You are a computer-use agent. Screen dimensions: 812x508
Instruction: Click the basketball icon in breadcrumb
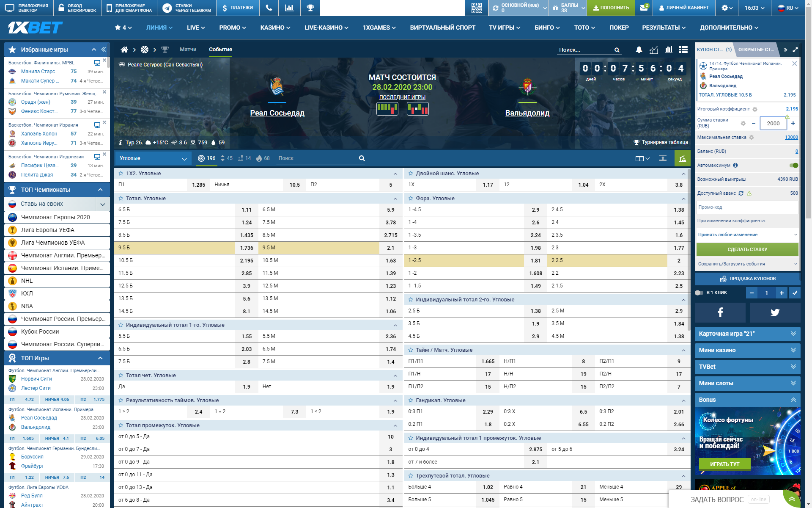point(145,50)
